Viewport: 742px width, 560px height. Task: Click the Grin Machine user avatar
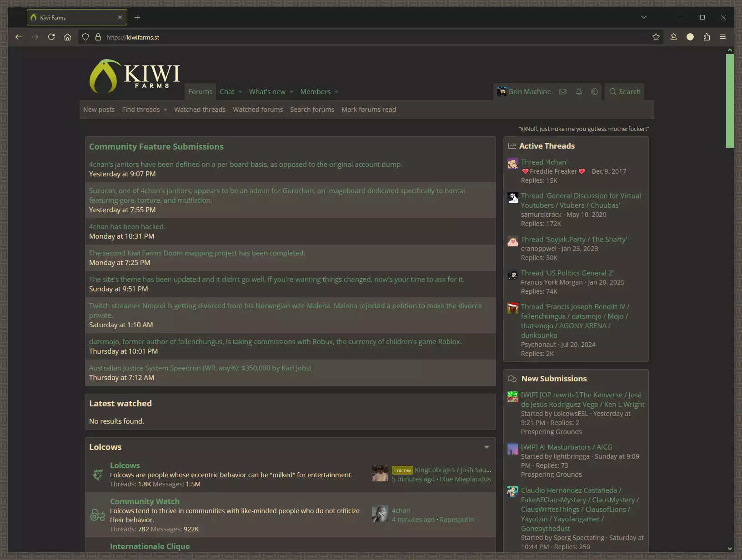pyautogui.click(x=502, y=91)
